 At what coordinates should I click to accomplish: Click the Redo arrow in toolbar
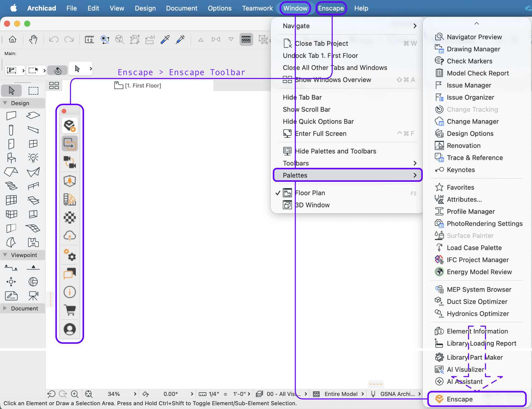click(x=69, y=39)
